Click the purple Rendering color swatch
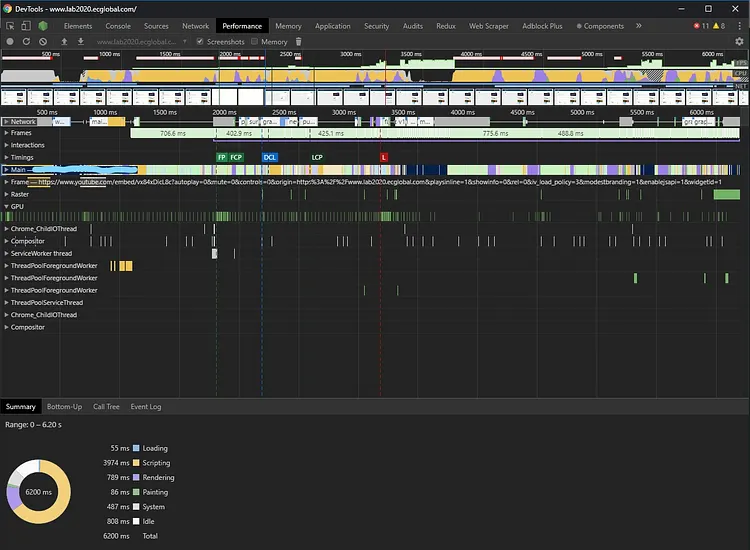Image resolution: width=750 pixels, height=550 pixels. [136, 477]
